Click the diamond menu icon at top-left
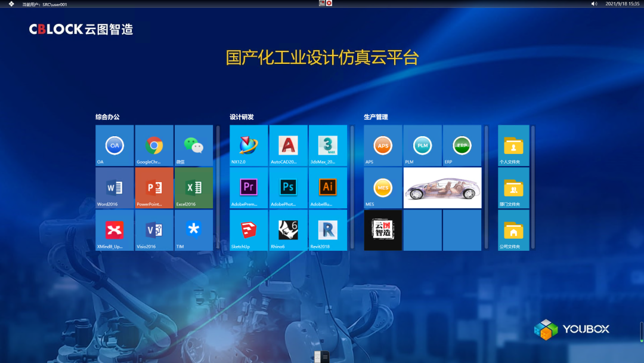 tap(11, 4)
